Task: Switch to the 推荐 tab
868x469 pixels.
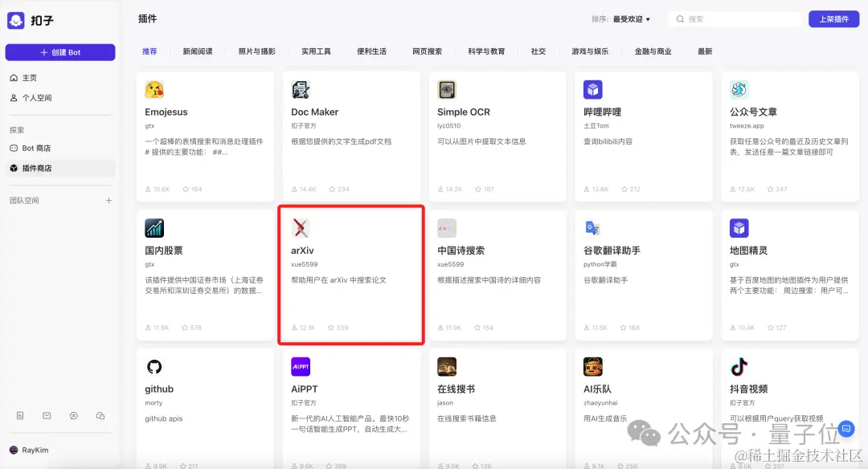Action: pyautogui.click(x=149, y=51)
